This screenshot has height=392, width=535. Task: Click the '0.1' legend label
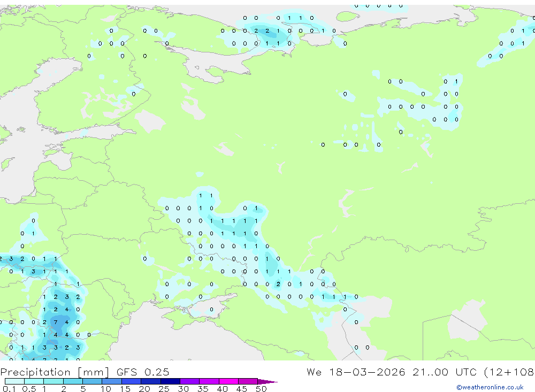click(9, 389)
